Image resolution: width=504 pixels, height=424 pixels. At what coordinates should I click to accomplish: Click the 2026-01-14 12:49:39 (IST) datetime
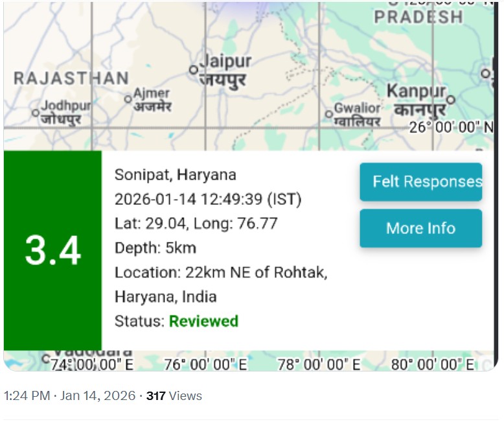point(207,199)
